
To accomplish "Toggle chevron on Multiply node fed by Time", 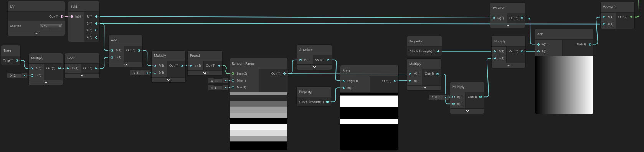I will 46,82.
